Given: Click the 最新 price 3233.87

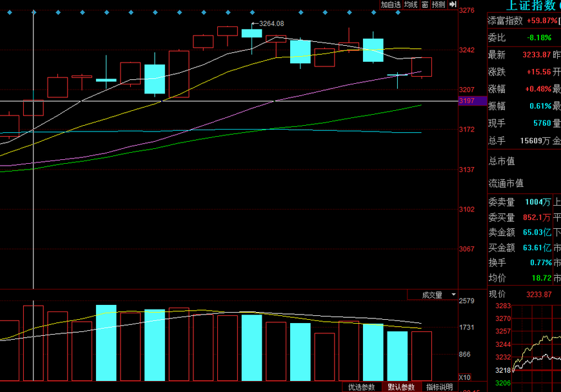Looking at the screenshot, I should 536,55.
